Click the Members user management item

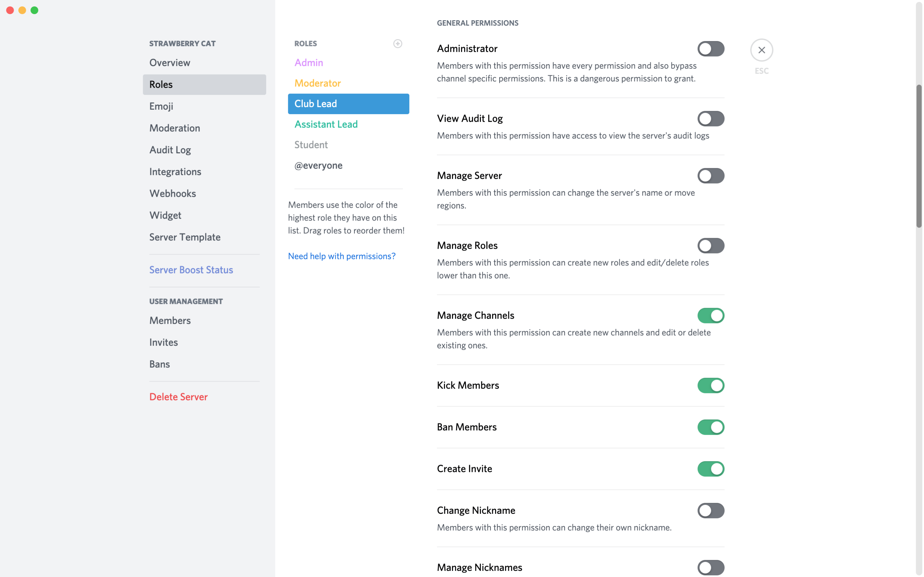pyautogui.click(x=170, y=320)
